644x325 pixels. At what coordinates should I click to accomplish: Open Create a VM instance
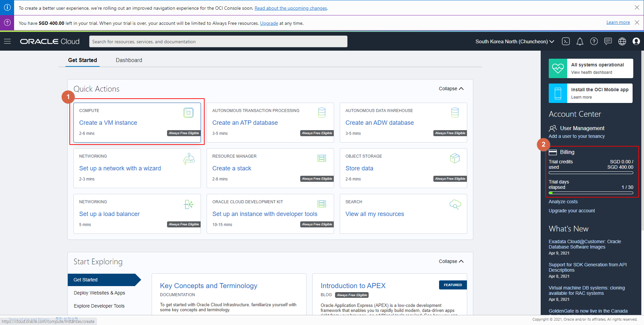pos(108,123)
